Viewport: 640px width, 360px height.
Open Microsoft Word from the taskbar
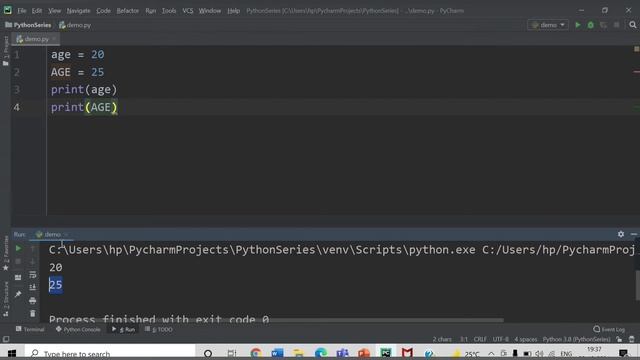click(277, 353)
